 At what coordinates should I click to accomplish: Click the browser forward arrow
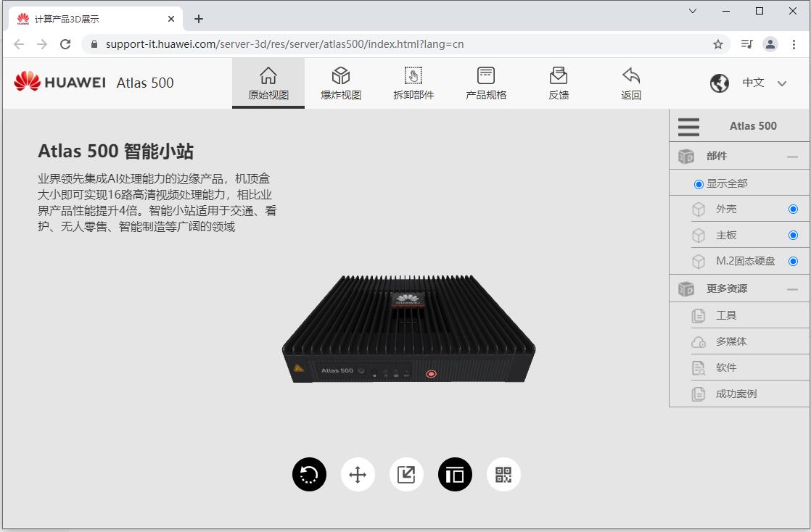click(x=42, y=44)
